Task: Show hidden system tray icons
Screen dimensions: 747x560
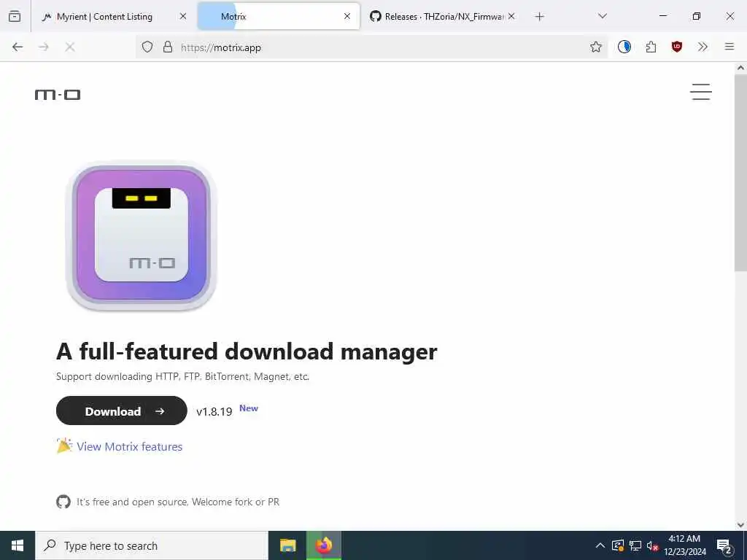Action: [x=600, y=545]
